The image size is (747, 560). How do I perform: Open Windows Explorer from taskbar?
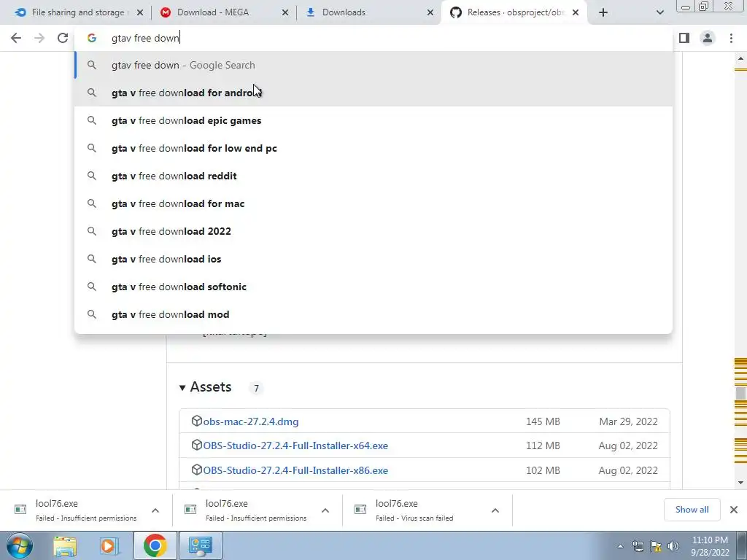click(65, 545)
